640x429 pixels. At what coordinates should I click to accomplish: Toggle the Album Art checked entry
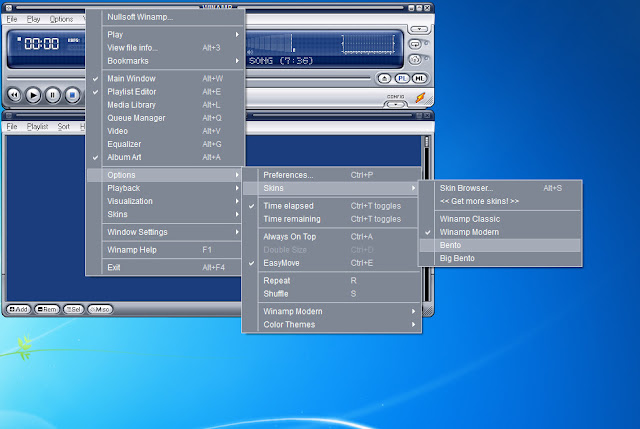pos(165,157)
